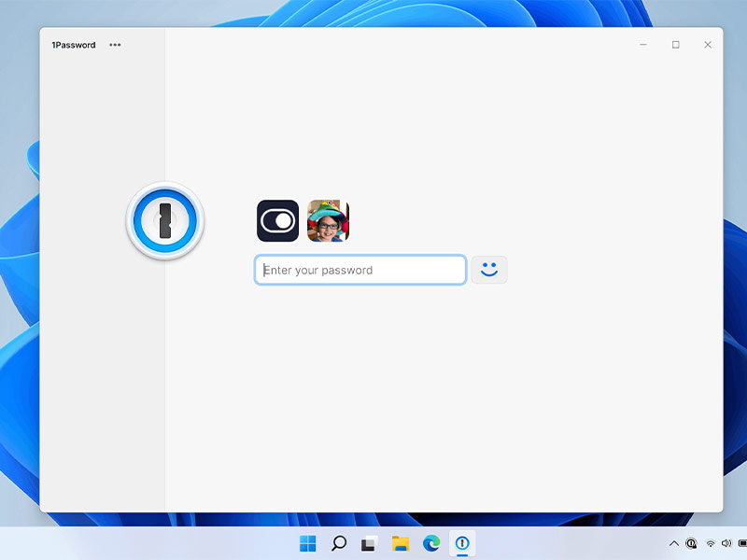
Task: Minimize the 1Password window
Action: click(643, 44)
